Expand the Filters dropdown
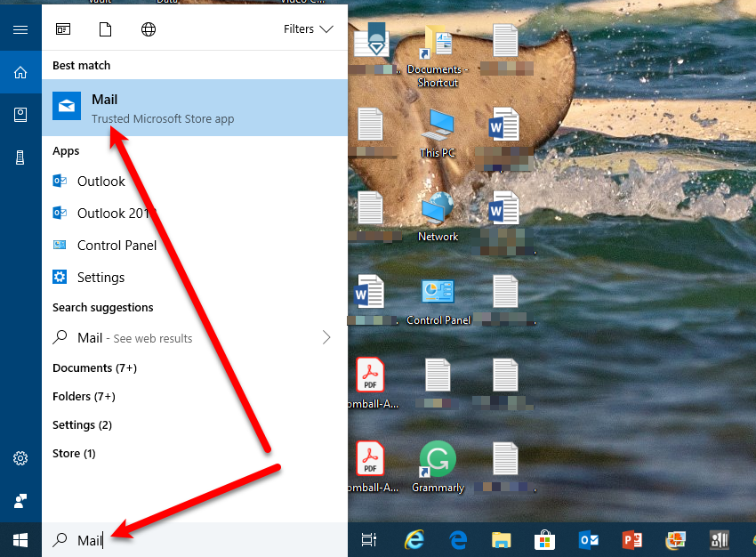Viewport: 756px width, 557px height. click(308, 29)
